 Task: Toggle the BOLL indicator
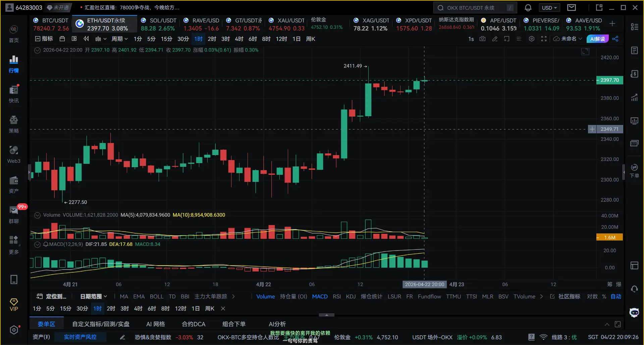pyautogui.click(x=157, y=296)
